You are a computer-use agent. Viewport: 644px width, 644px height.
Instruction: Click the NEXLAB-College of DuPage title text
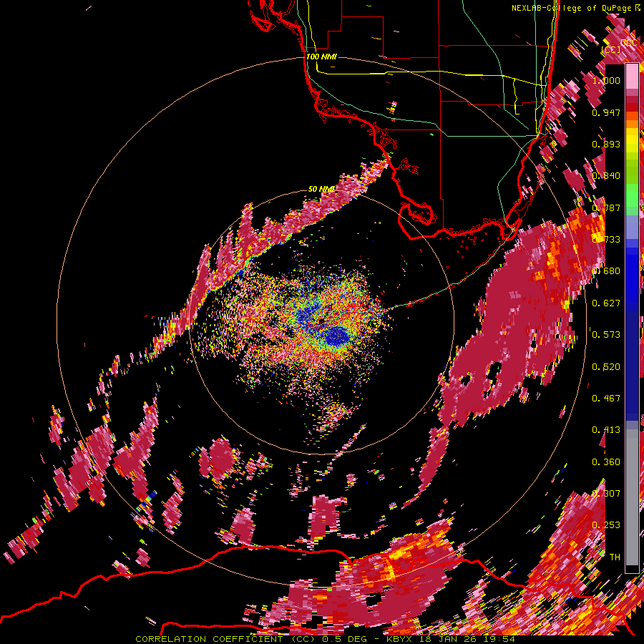point(572,8)
